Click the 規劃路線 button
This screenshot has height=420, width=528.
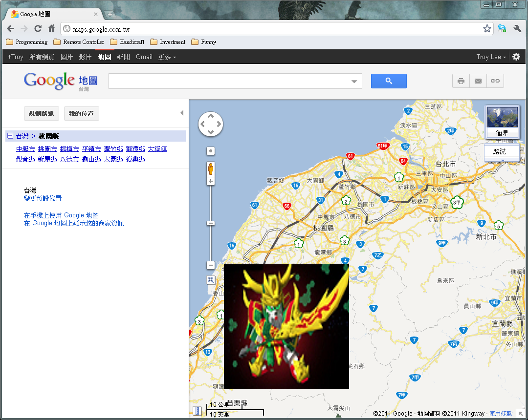pos(42,114)
